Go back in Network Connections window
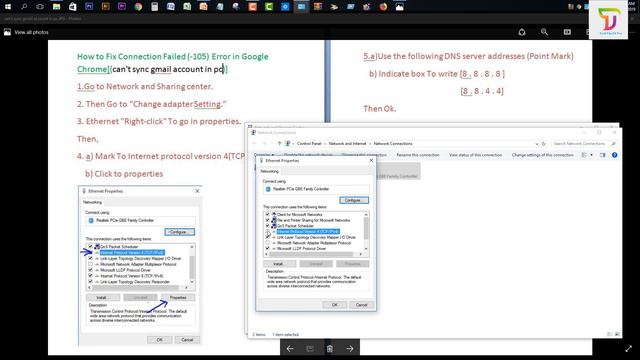 [x=254, y=144]
